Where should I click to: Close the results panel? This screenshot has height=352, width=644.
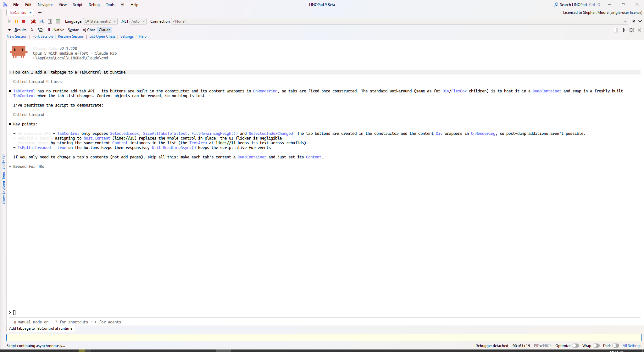[639, 30]
